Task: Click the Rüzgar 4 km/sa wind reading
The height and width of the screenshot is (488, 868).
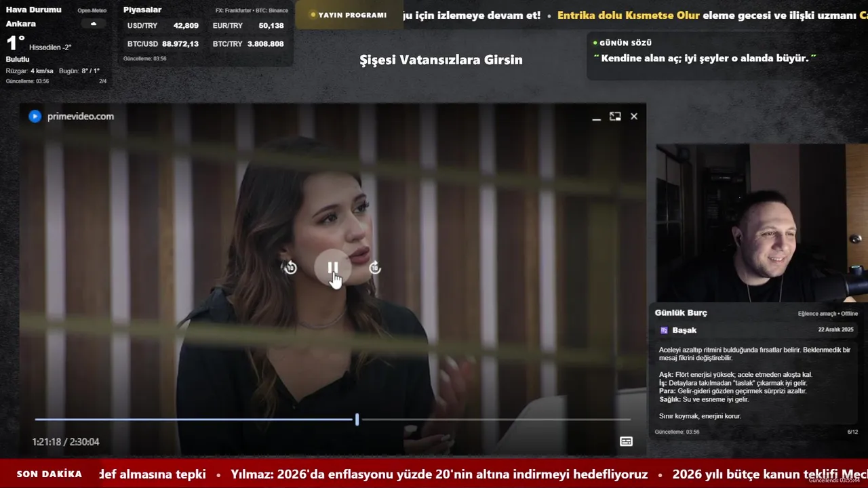Action: tap(29, 71)
